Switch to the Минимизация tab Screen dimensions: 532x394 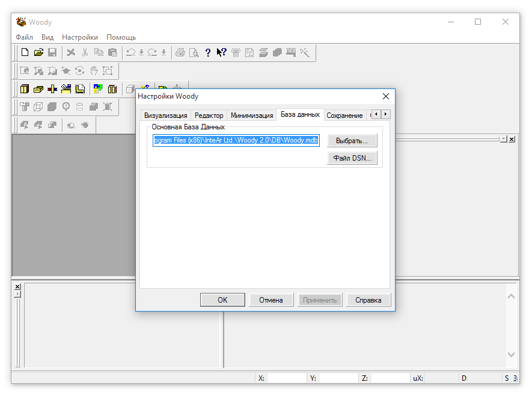pyautogui.click(x=252, y=115)
